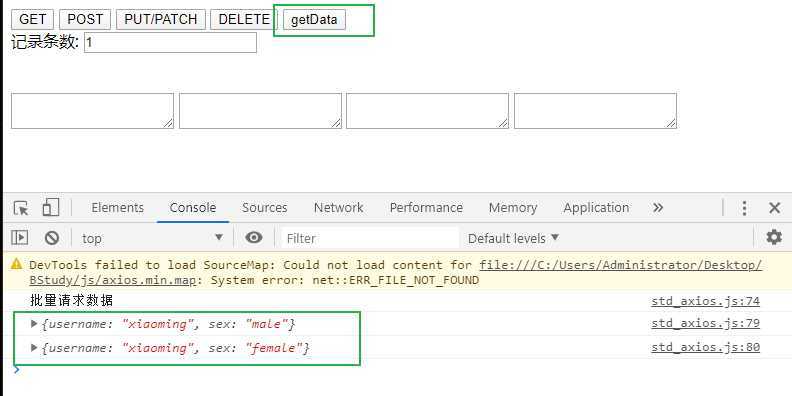Toggle the device toolbar icon

[51, 207]
